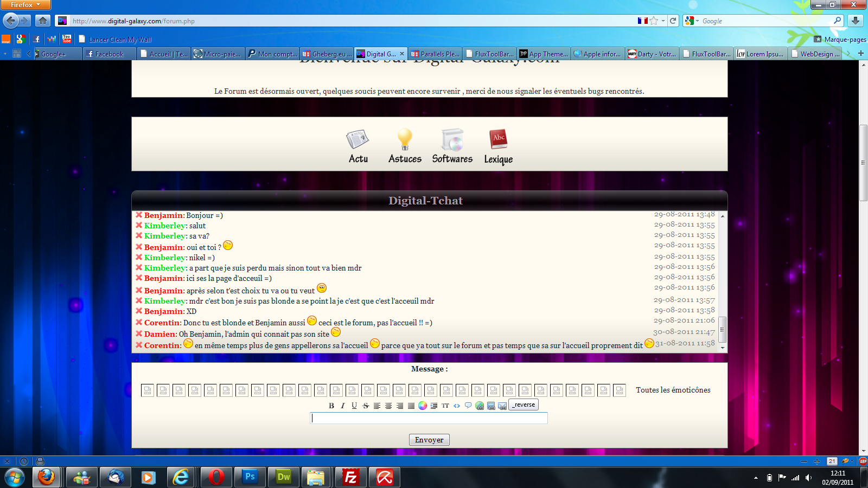Apply bold formatting in the message toolbar
The height and width of the screenshot is (488, 868).
331,405
